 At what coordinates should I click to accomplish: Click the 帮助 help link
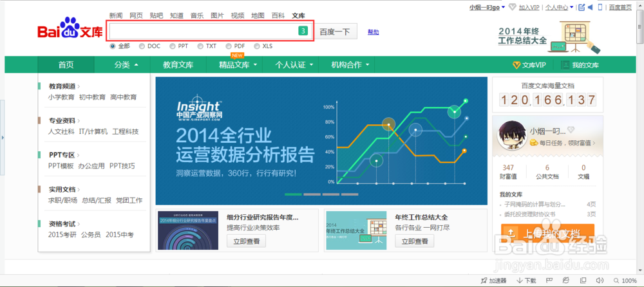coord(374,32)
